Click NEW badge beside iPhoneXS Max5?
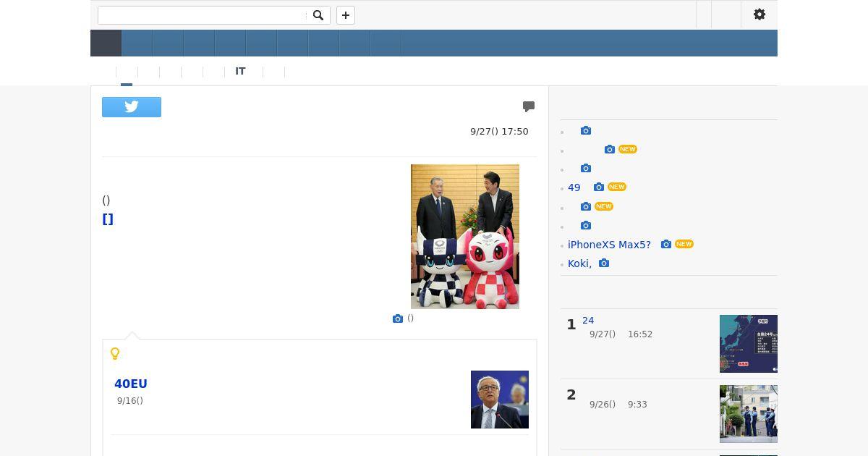The image size is (868, 456). [x=684, y=244]
